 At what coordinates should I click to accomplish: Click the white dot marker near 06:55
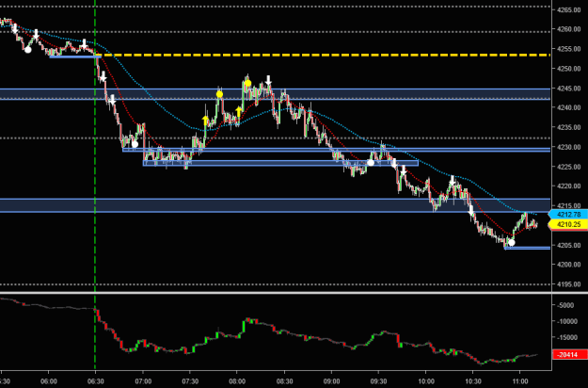135,144
